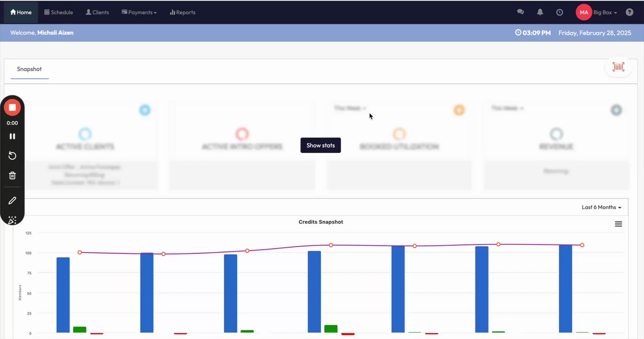
Task: Open the Clients menu item
Action: point(97,12)
